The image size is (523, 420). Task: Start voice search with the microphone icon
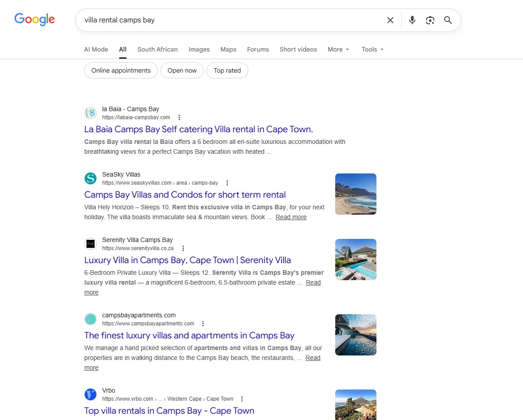pyautogui.click(x=412, y=20)
